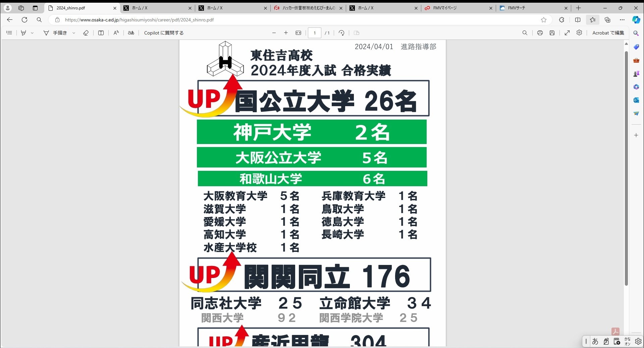Viewport: 644px width, 348px height.
Task: Rotate the PDF page
Action: tap(341, 33)
